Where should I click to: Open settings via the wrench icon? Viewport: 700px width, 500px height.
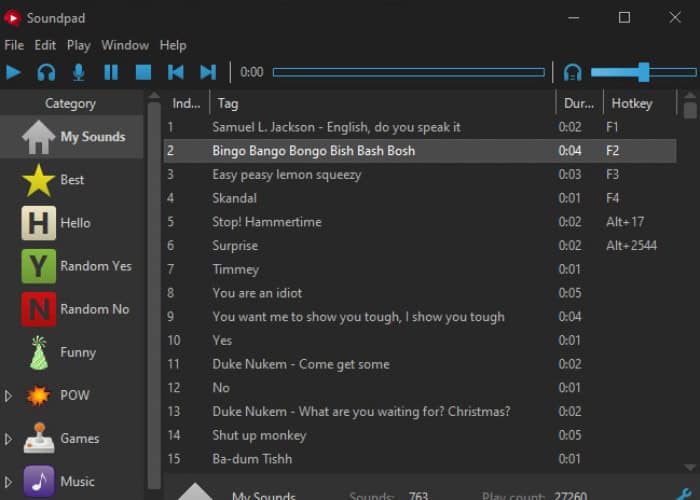click(685, 494)
